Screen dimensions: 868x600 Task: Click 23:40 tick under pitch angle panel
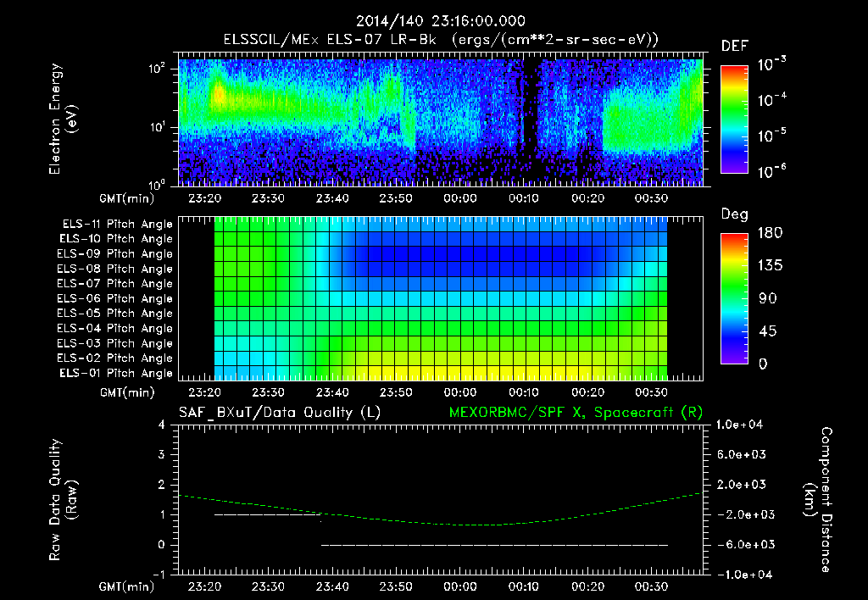click(x=332, y=392)
